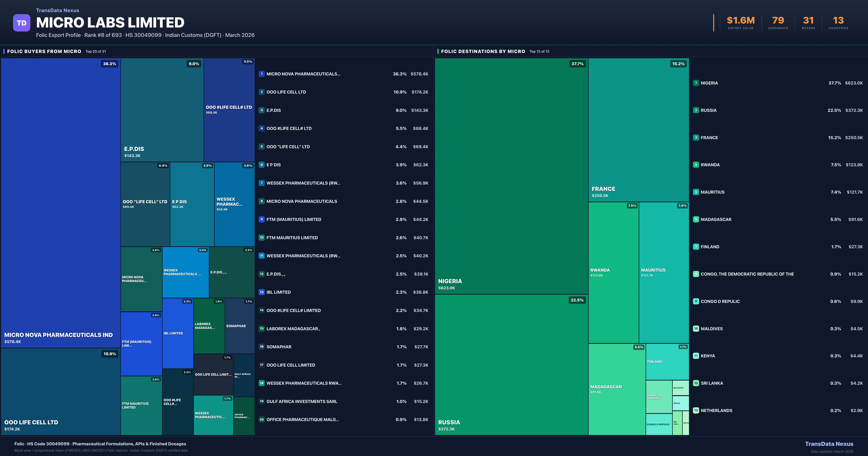Click the Folic Destinations By Micro header

coord(483,51)
